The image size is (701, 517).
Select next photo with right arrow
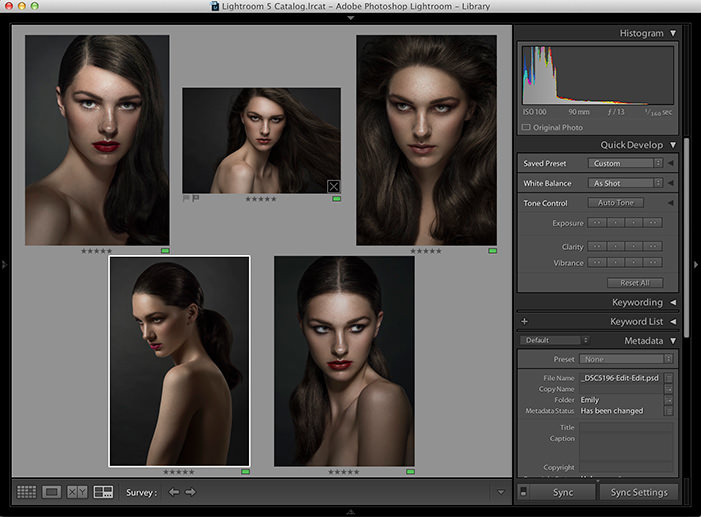pos(190,492)
